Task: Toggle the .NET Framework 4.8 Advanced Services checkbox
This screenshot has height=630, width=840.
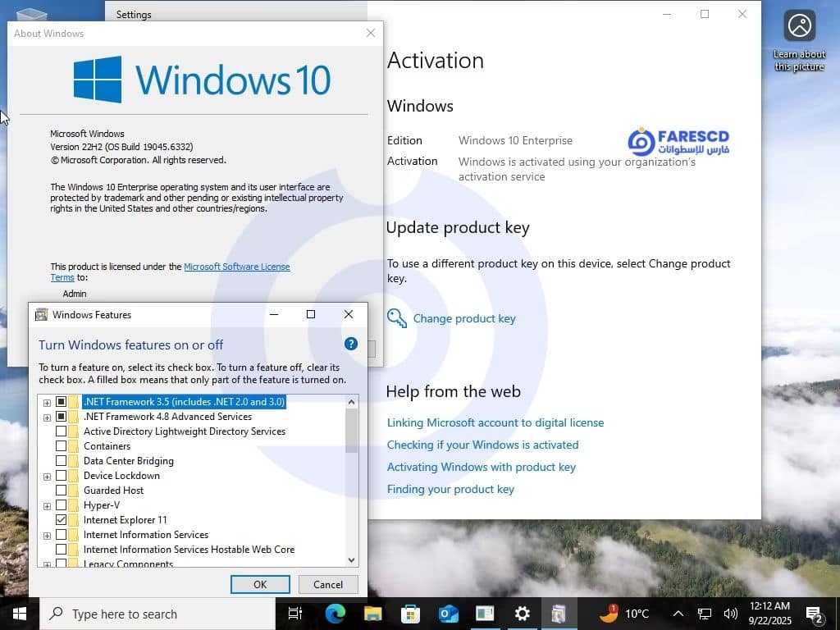Action: tap(61, 416)
